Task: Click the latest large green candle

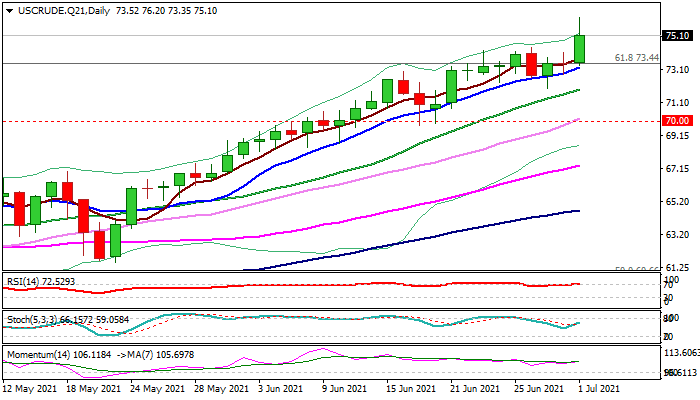Action: (x=579, y=49)
